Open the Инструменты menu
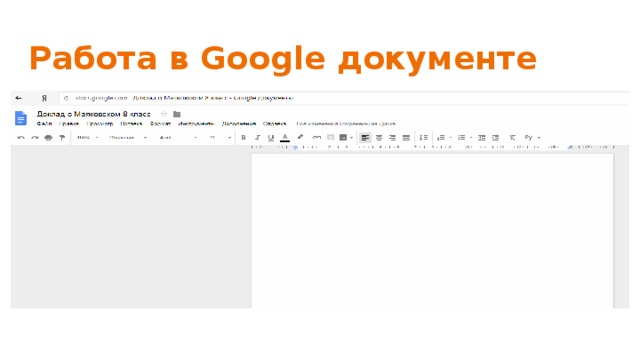The width and height of the screenshot is (640, 360). pyautogui.click(x=196, y=123)
